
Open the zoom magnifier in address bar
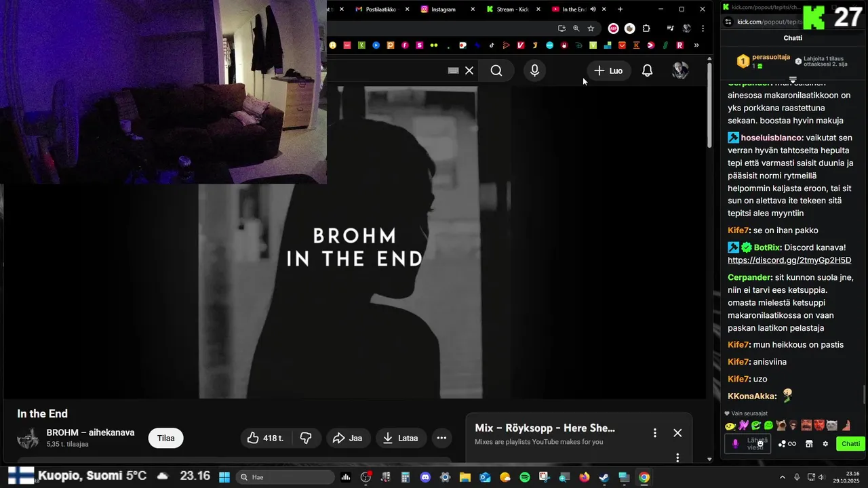click(576, 28)
